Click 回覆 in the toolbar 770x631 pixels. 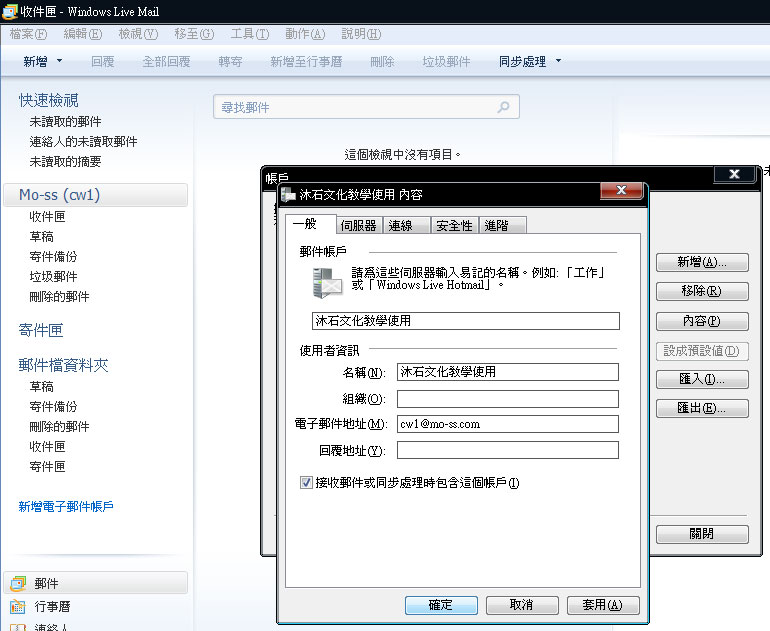[x=103, y=61]
